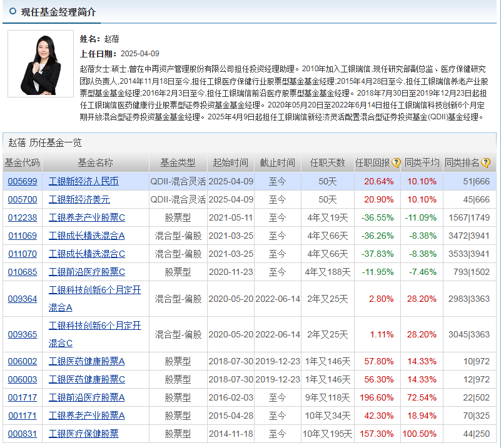Image resolution: width=501 pixels, height=448 pixels.
Task: Click the 基金代码 column header
Action: pyautogui.click(x=23, y=162)
